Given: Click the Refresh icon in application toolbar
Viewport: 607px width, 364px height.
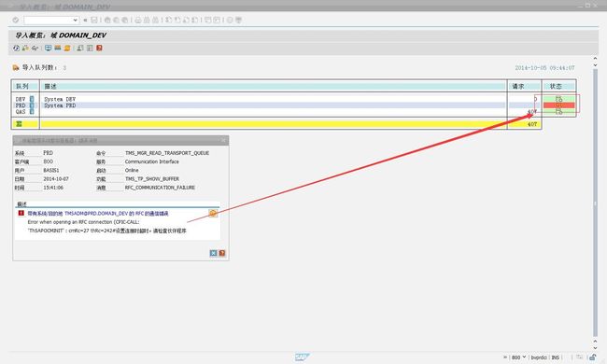Looking at the screenshot, I should (16, 48).
